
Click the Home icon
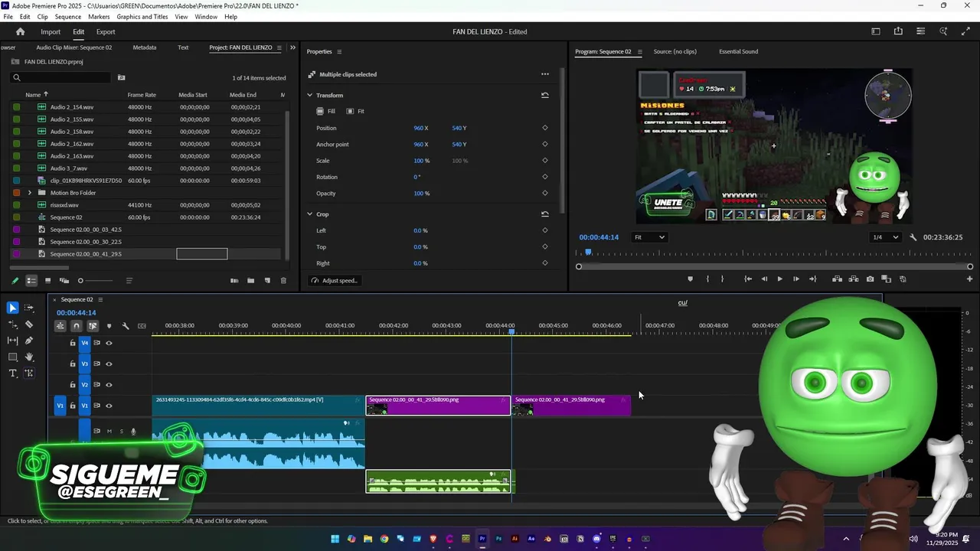point(20,31)
